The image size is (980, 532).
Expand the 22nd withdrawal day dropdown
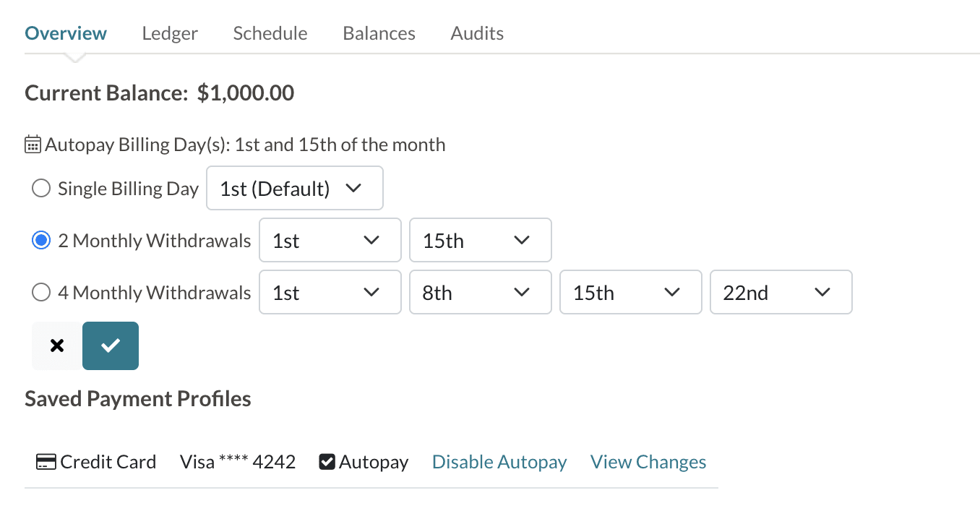pyautogui.click(x=781, y=293)
